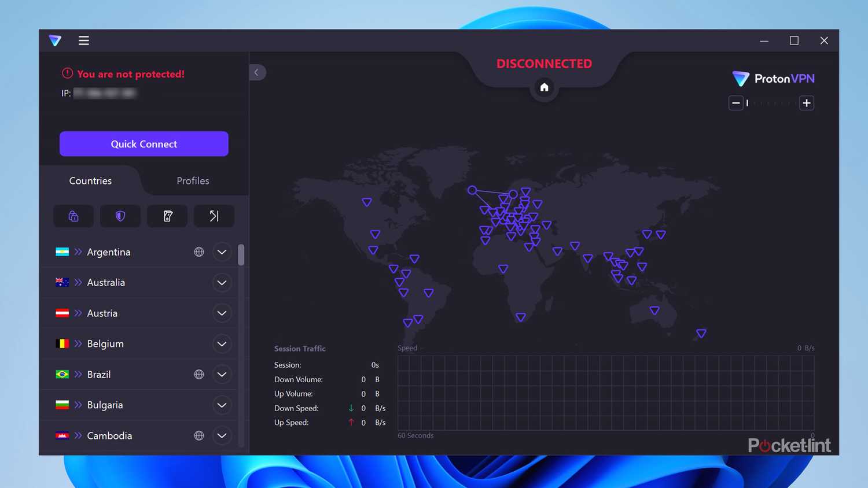Select the globe icon next to Brazil
The image size is (868, 488).
[x=199, y=374]
